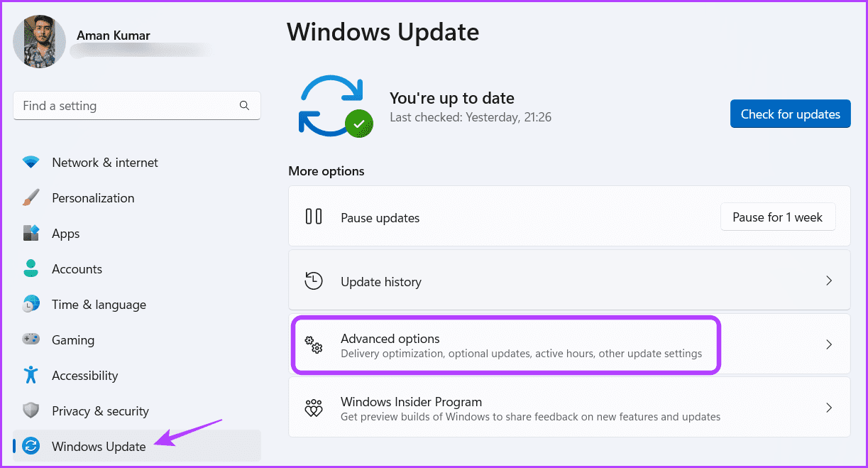This screenshot has width=868, height=468.
Task: Click the Aman Kumar account name
Action: point(113,35)
